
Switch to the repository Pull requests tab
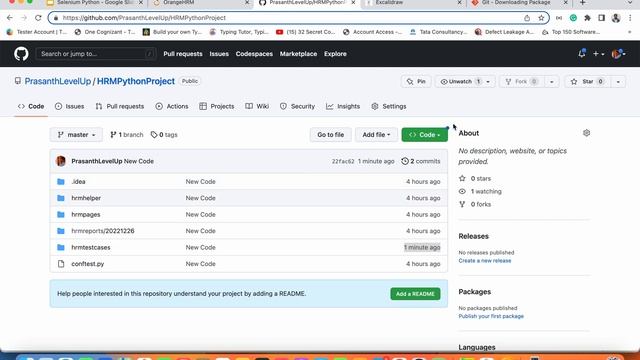[120, 106]
